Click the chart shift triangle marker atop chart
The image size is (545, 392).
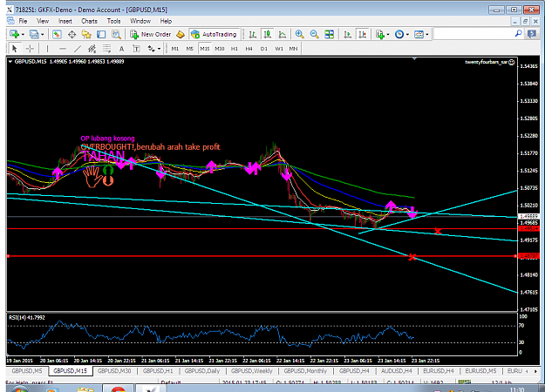[x=414, y=59]
